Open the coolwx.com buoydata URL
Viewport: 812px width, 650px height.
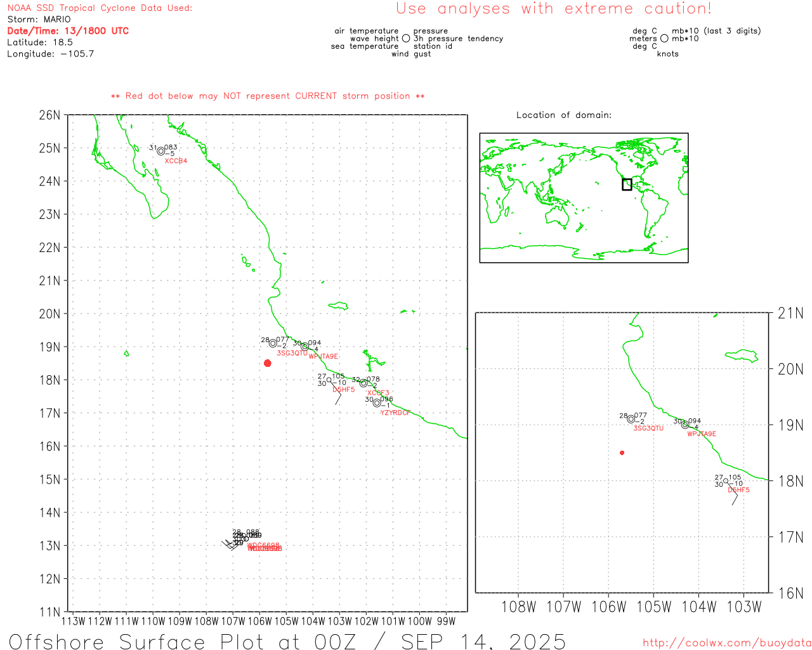[x=727, y=643]
